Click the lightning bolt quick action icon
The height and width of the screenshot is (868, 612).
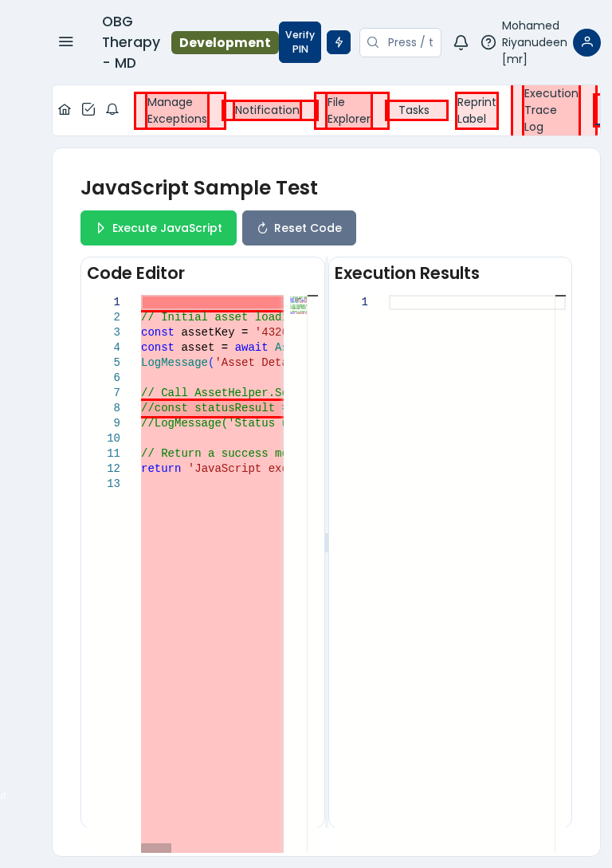pos(339,42)
